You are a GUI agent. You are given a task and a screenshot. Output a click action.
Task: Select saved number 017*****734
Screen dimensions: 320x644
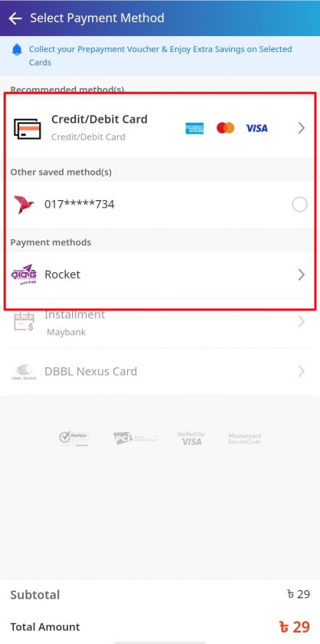[160, 205]
